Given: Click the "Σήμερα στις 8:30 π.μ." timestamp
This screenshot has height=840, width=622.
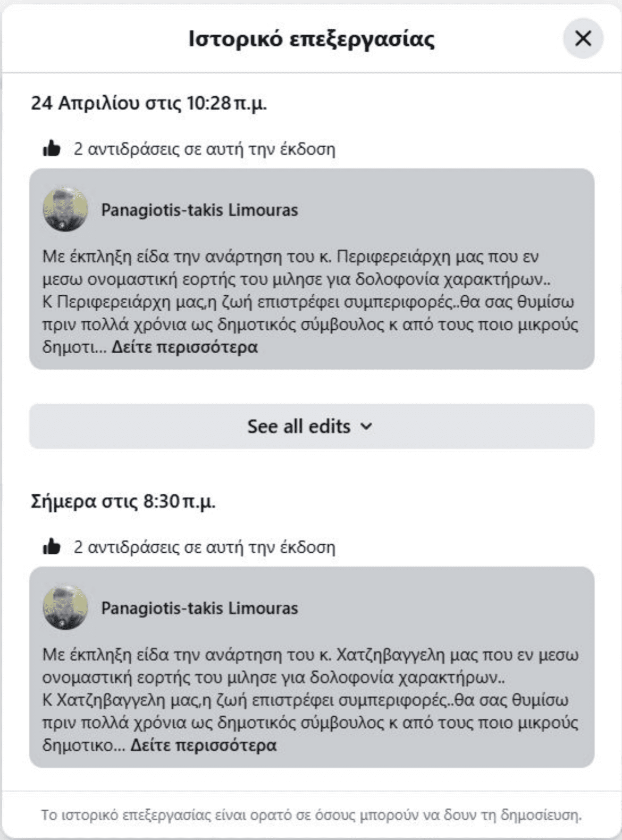Looking at the screenshot, I should click(x=123, y=501).
